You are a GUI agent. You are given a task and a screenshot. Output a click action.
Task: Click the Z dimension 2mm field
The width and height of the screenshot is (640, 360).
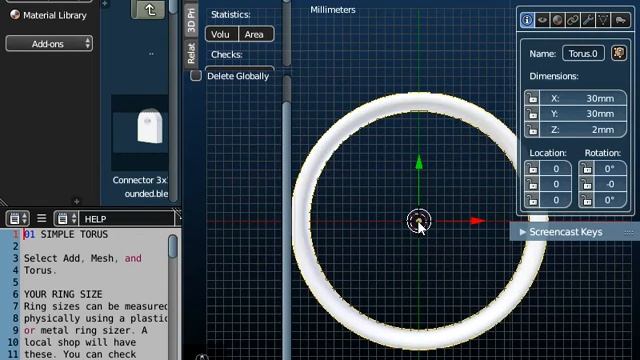pyautogui.click(x=583, y=129)
